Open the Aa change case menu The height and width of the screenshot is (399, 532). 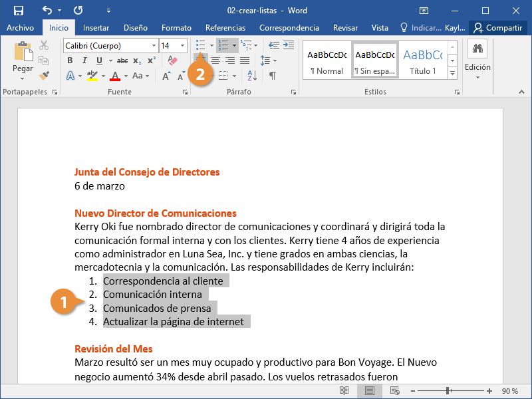pyautogui.click(x=140, y=76)
